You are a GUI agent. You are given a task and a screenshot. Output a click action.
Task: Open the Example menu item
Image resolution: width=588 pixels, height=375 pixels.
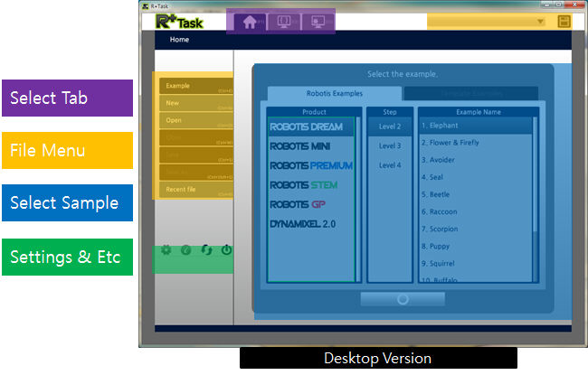pos(196,86)
